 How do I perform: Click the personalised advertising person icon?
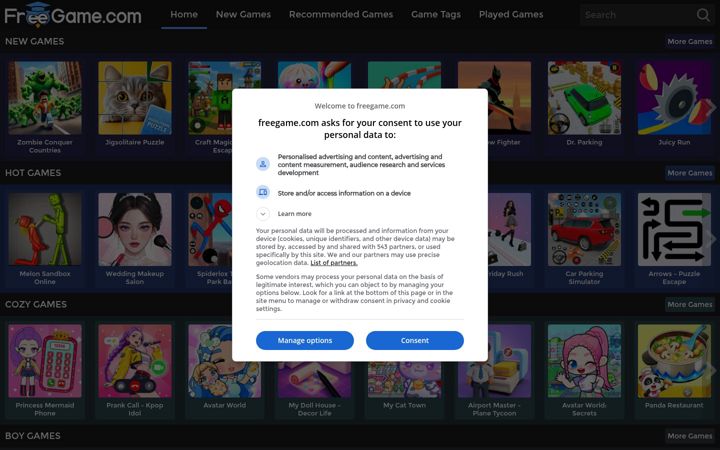(263, 164)
